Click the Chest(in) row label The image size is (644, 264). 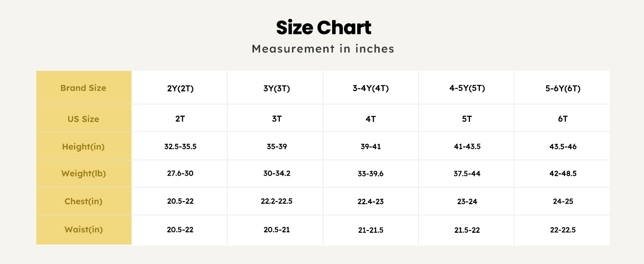[x=83, y=202]
